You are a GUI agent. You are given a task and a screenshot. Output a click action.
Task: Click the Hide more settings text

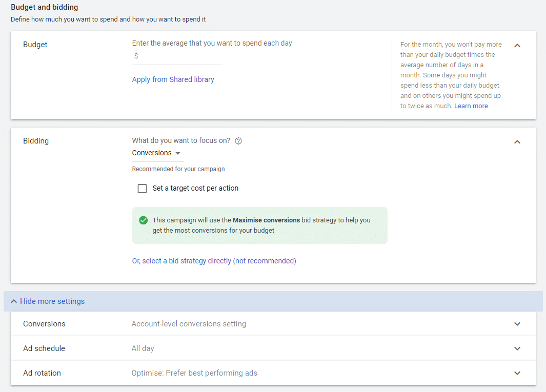52,301
